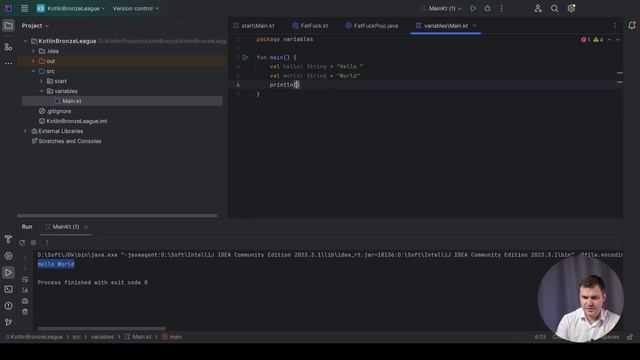Switch to the third editor tab (Pojo.java)

[x=371, y=26]
